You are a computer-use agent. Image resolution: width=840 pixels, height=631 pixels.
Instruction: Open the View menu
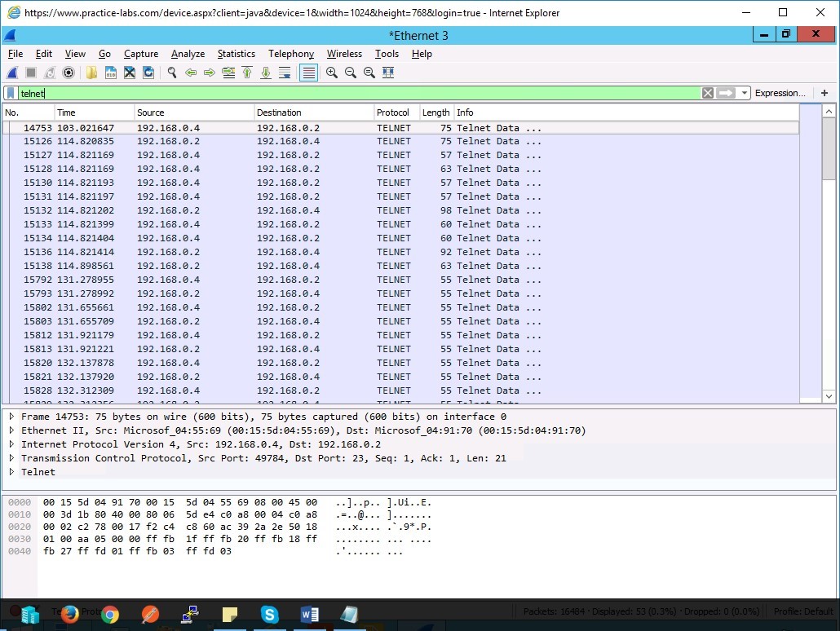pos(75,54)
